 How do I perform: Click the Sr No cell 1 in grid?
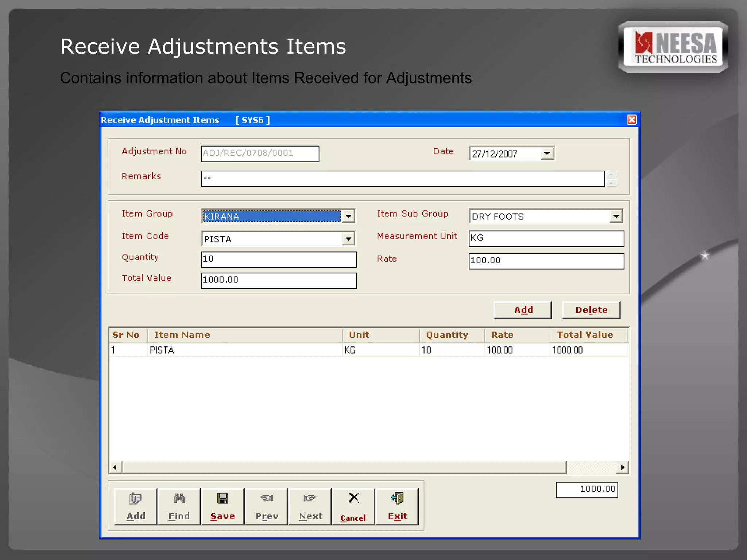128,350
